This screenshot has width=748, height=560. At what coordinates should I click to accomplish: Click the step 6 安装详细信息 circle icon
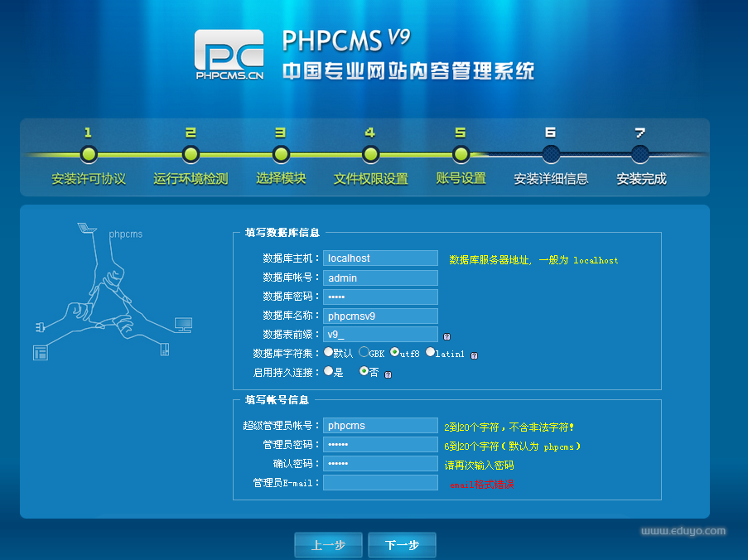551,154
